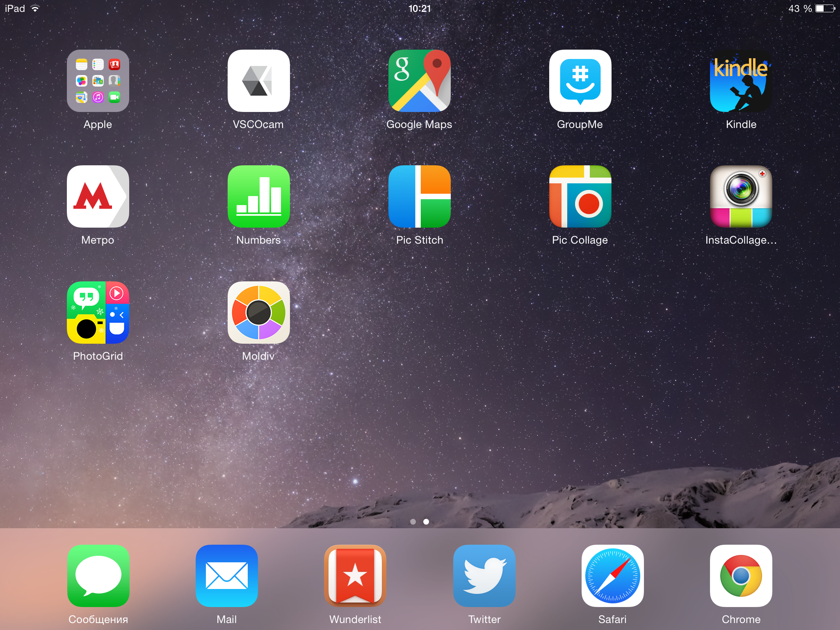Launch the GroupMe app
This screenshot has width=840, height=630.
(x=580, y=81)
